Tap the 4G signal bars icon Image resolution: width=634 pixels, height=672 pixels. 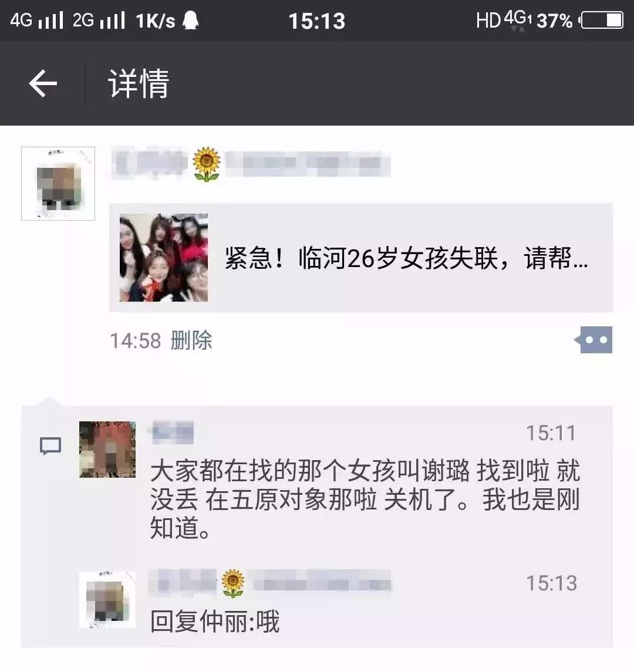pos(51,20)
